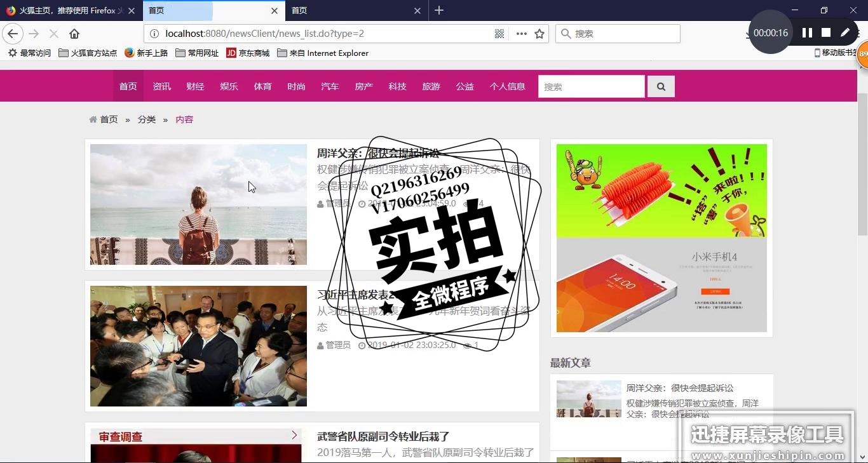Open 个人信息 in the navigation bar

click(x=508, y=86)
